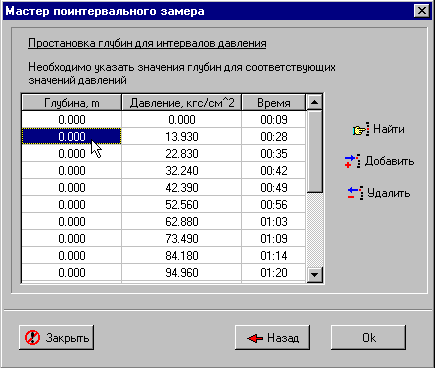The height and width of the screenshot is (368, 435).
Task: Click the Давление, кгс/см^2 column header
Action: (x=182, y=103)
